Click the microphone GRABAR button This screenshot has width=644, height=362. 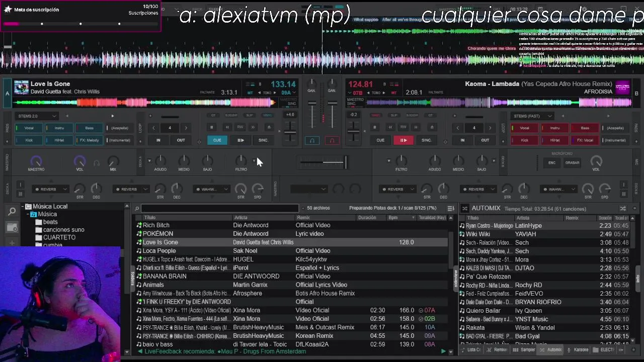[572, 162]
